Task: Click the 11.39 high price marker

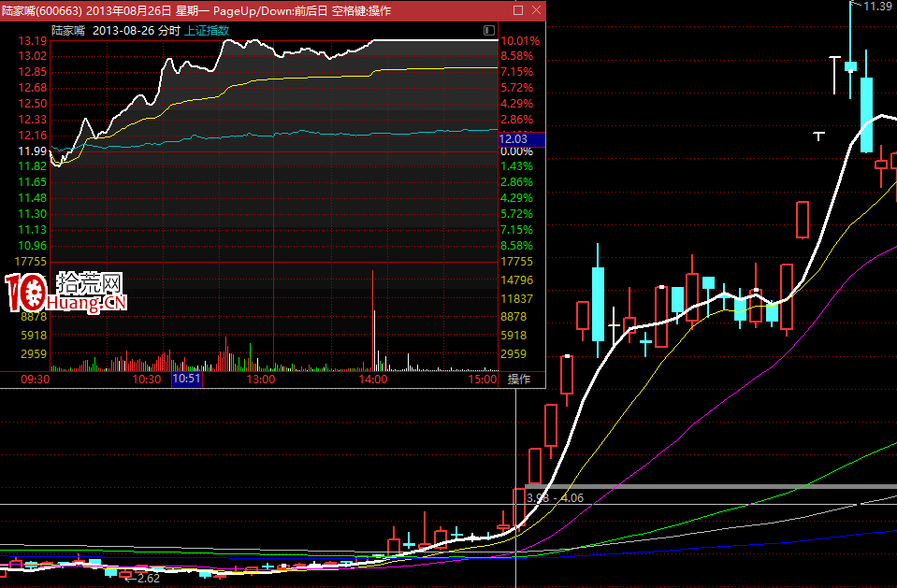Action: (x=876, y=7)
